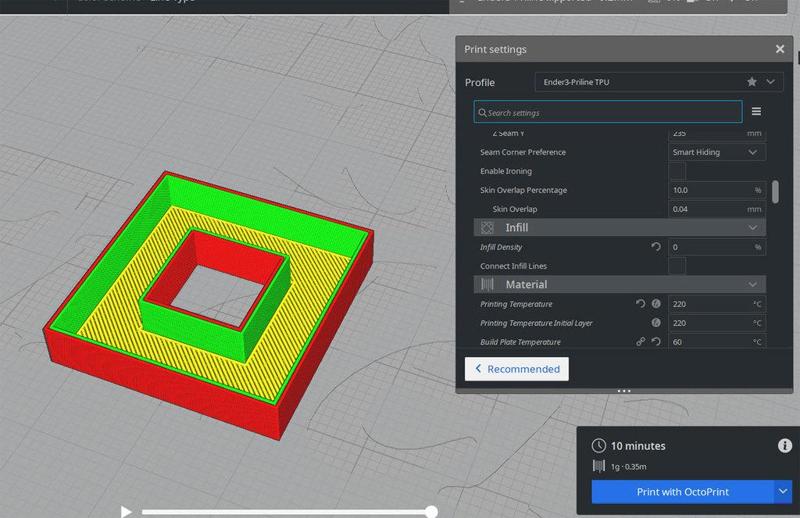This screenshot has width=800, height=518.
Task: Reset Infill Density to default
Action: 656,247
